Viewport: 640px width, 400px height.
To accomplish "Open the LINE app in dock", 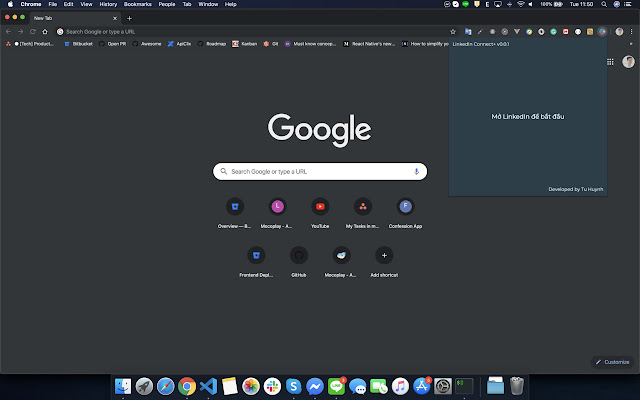I will tap(336, 386).
